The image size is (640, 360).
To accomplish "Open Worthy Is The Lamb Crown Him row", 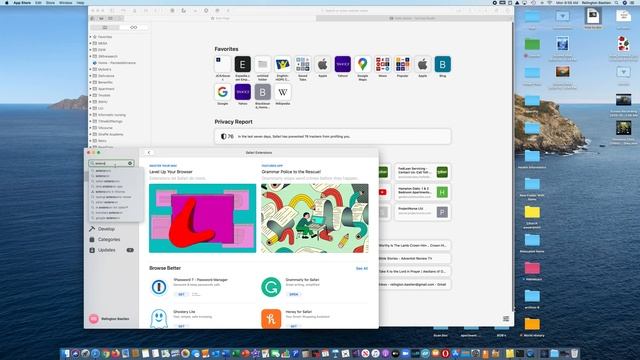I will tap(415, 246).
